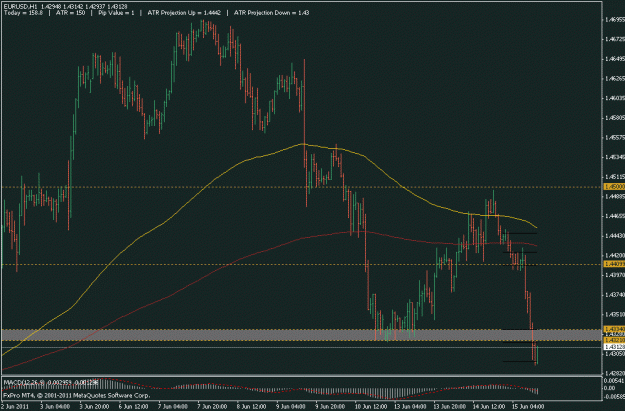
Task: Select the gray support zone rectangle
Action: [x=302, y=334]
